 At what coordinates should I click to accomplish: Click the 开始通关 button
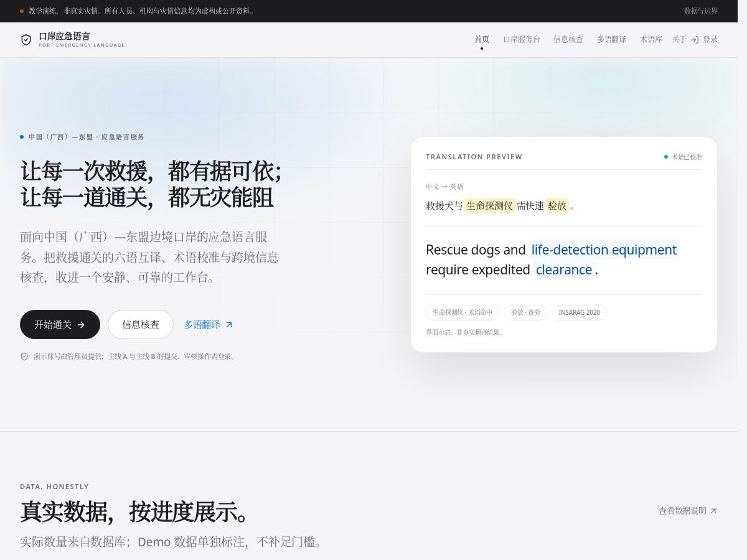point(60,325)
